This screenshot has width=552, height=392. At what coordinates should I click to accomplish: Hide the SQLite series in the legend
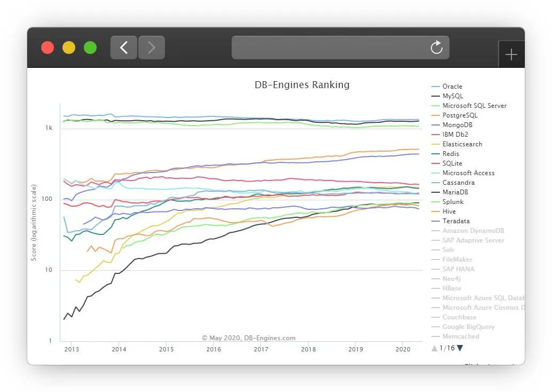tap(447, 163)
